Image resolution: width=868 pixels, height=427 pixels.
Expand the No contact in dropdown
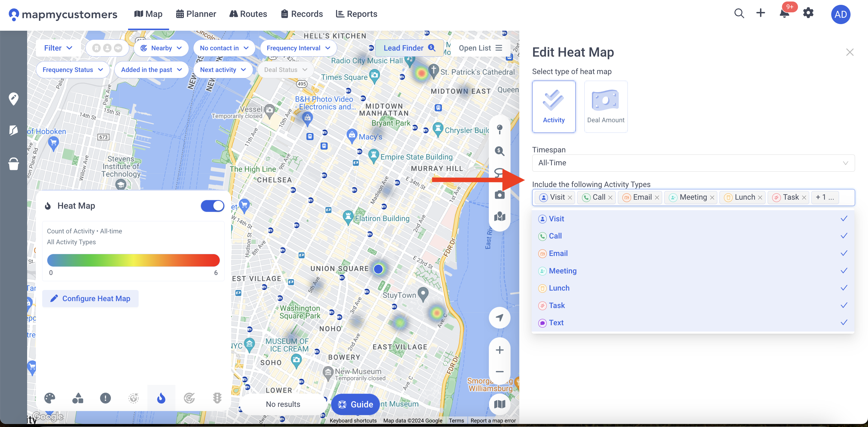click(224, 48)
